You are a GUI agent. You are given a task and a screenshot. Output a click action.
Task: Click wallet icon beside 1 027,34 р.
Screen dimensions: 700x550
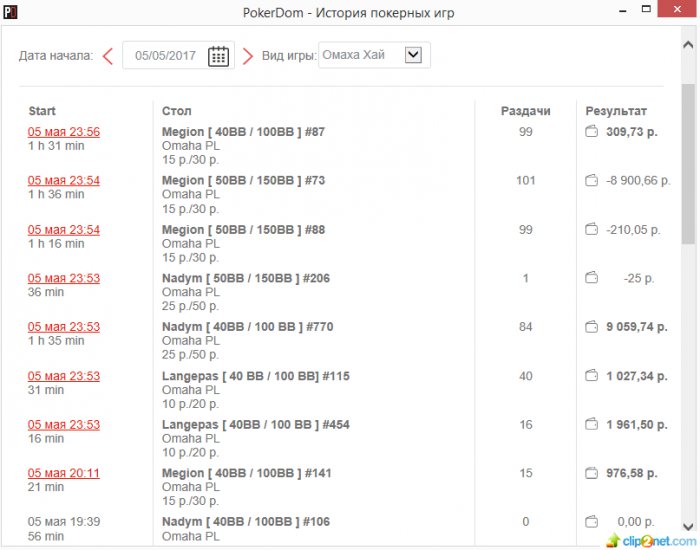tap(592, 375)
